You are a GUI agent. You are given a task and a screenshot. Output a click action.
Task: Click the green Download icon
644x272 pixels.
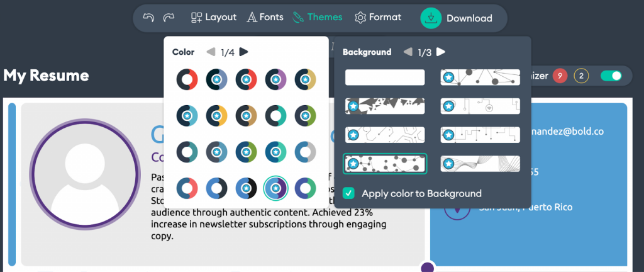(431, 18)
